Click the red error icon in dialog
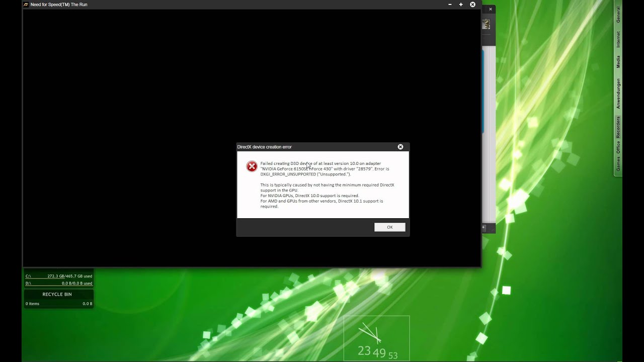Screen dimensions: 644x362 click(x=252, y=166)
